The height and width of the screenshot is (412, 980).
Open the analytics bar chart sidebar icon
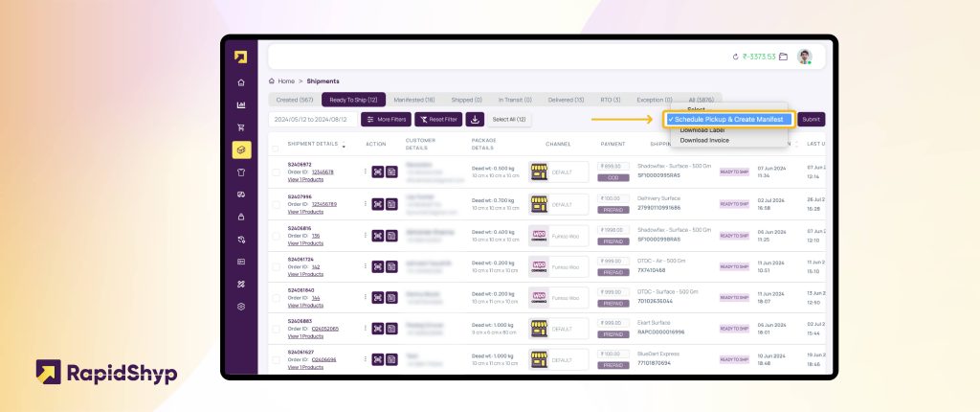(x=241, y=105)
